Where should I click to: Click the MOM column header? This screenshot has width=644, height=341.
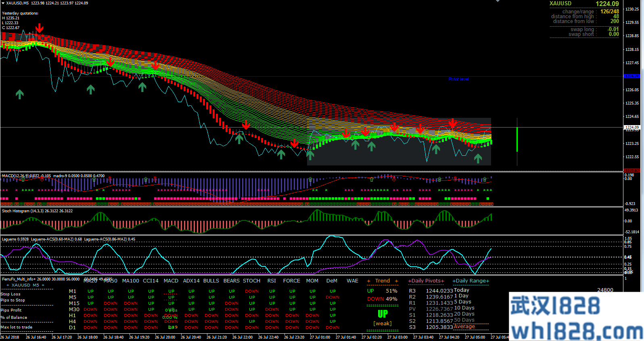point(312,281)
